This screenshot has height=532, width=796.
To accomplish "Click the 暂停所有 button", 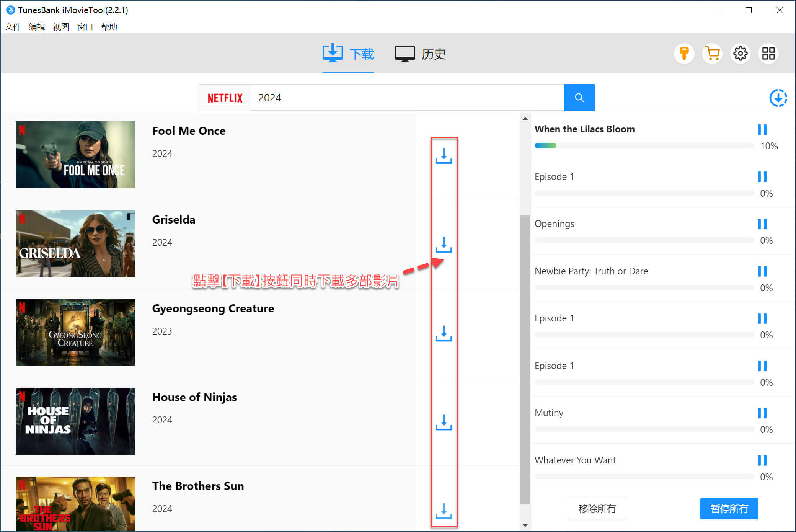I will [x=729, y=509].
